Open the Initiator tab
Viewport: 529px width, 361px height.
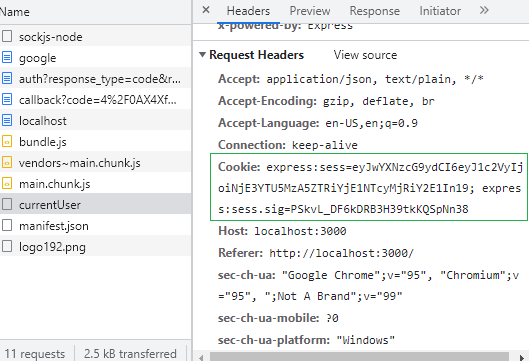(x=440, y=11)
